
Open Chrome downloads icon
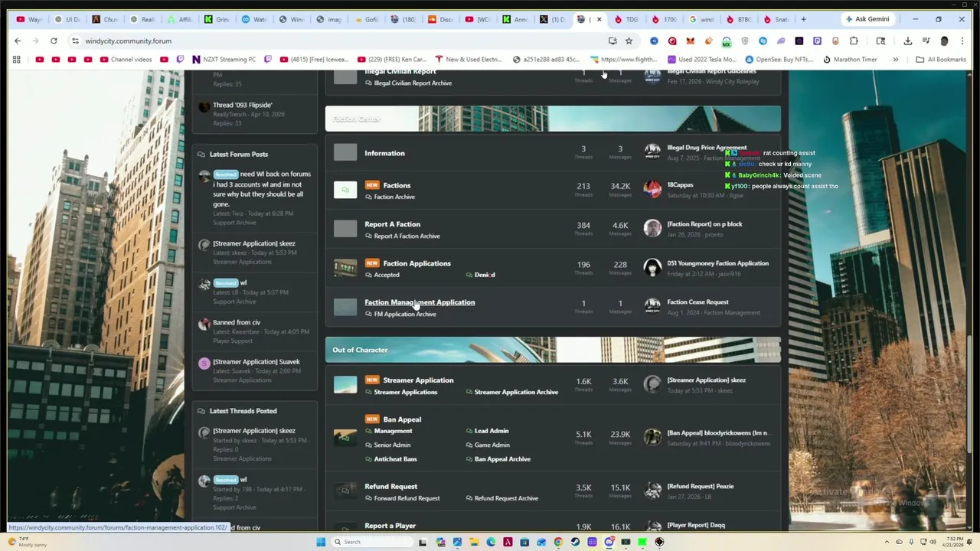907,41
